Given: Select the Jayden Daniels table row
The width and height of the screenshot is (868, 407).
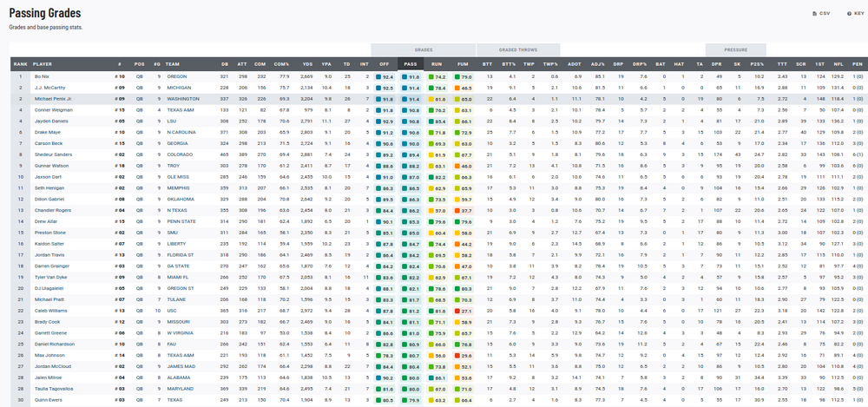Looking at the screenshot, I should pyautogui.click(x=260, y=121).
